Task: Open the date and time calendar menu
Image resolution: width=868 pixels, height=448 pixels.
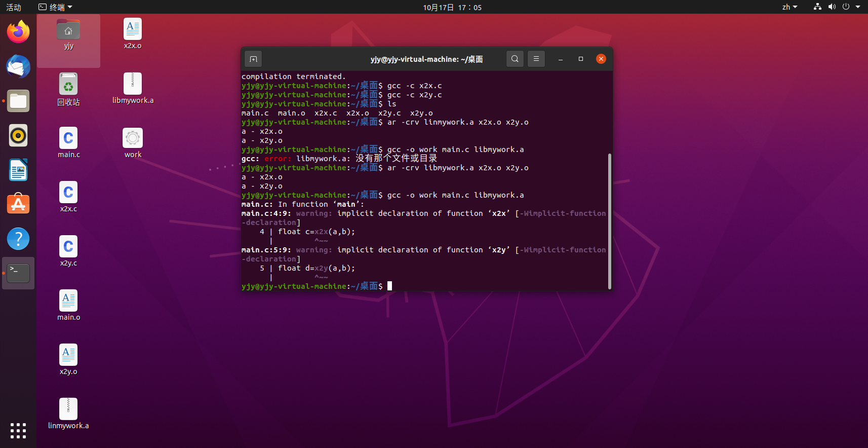Action: tap(452, 7)
